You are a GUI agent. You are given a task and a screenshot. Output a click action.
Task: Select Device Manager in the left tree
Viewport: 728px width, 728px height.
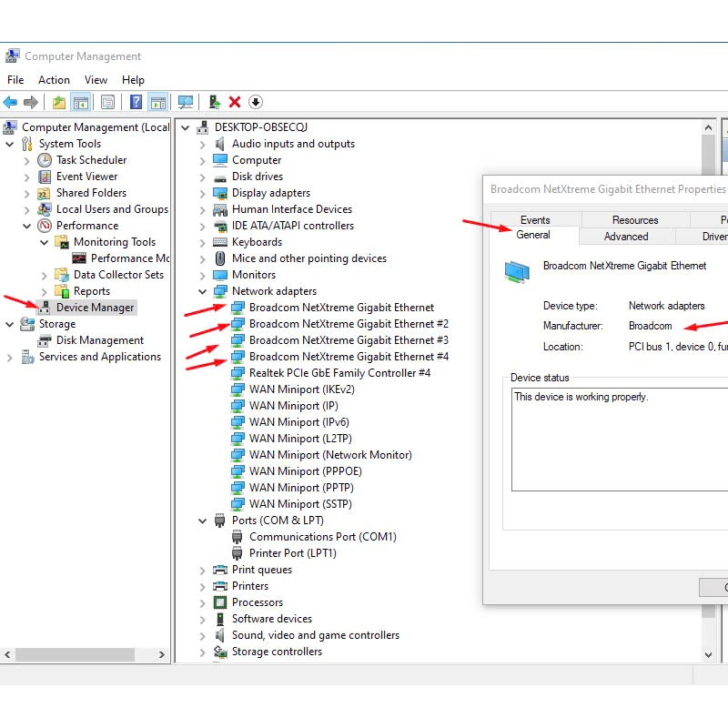pos(95,308)
